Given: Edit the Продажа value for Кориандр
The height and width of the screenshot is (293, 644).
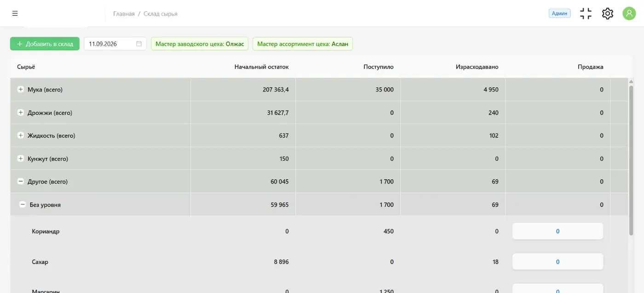Looking at the screenshot, I should 558,231.
